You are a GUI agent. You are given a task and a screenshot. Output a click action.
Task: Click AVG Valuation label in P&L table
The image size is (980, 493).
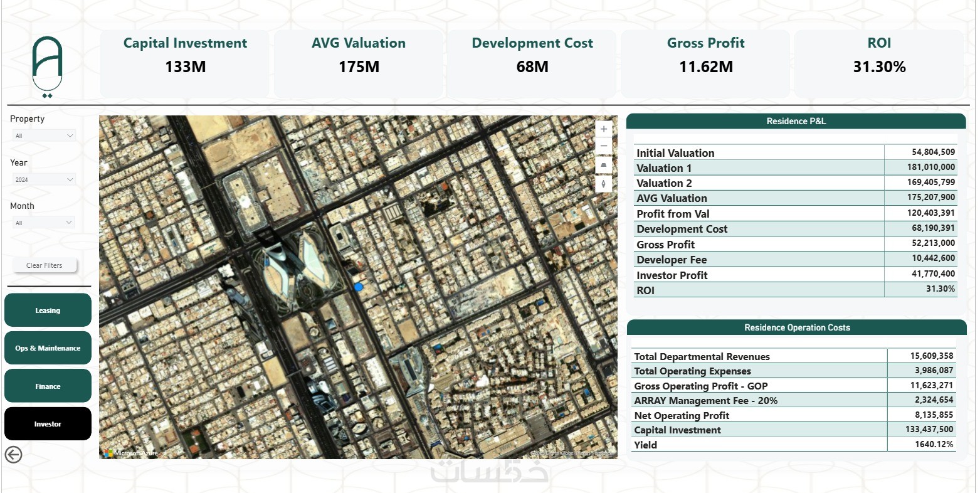[x=672, y=198]
